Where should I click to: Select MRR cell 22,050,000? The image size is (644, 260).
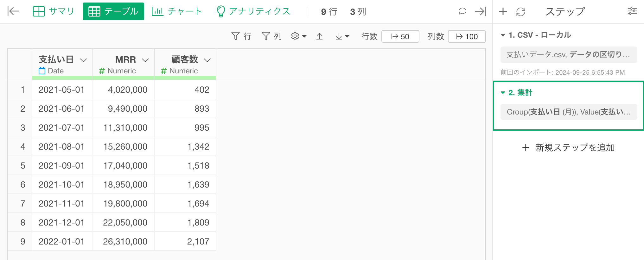tap(123, 222)
